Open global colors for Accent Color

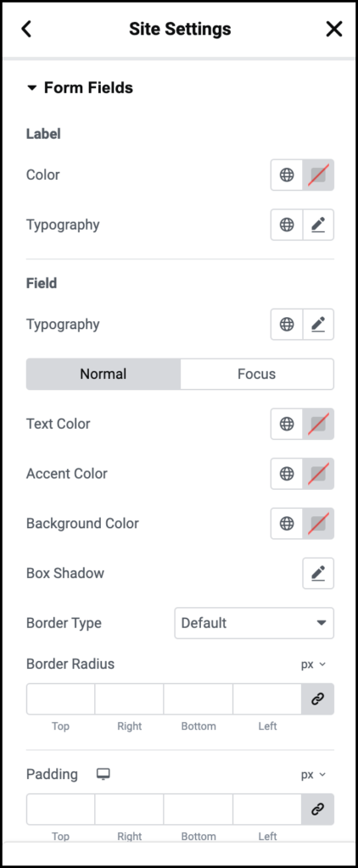287,474
